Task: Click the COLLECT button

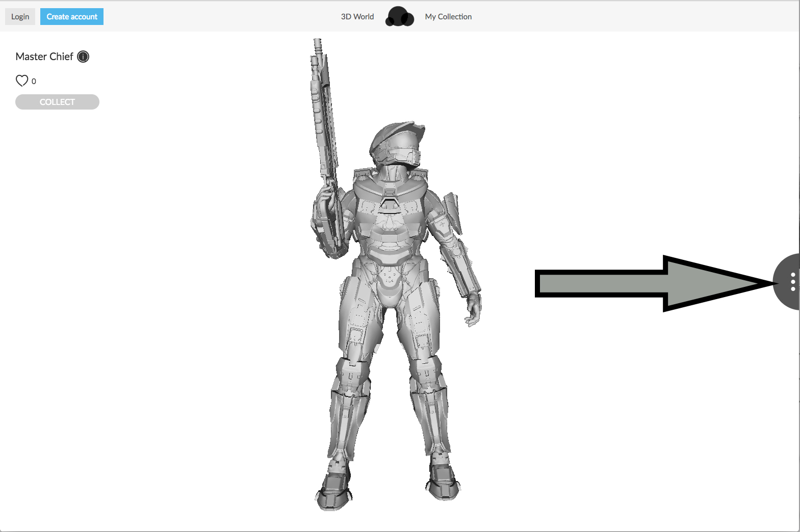Action: [57, 102]
